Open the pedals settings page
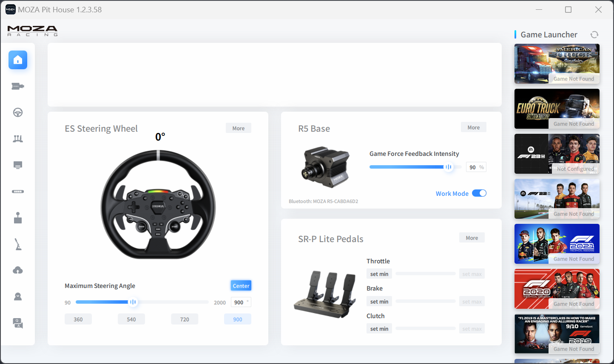The image size is (614, 364). [17, 138]
